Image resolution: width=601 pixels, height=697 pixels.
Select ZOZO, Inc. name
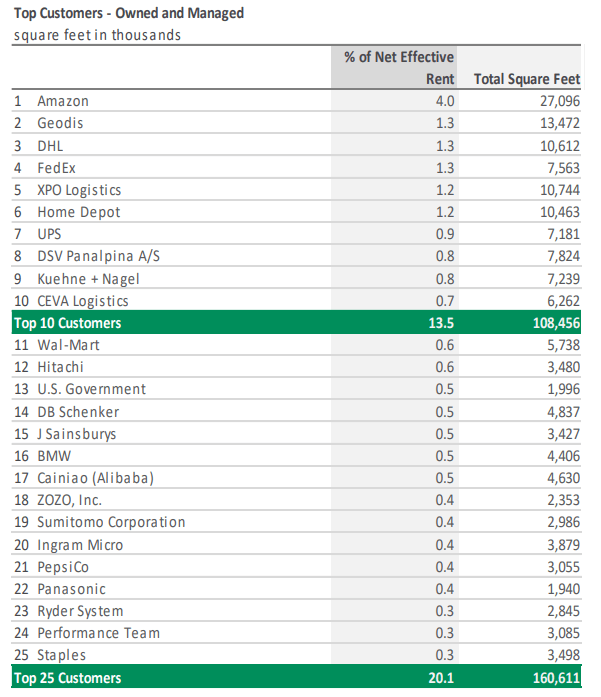tap(70, 501)
